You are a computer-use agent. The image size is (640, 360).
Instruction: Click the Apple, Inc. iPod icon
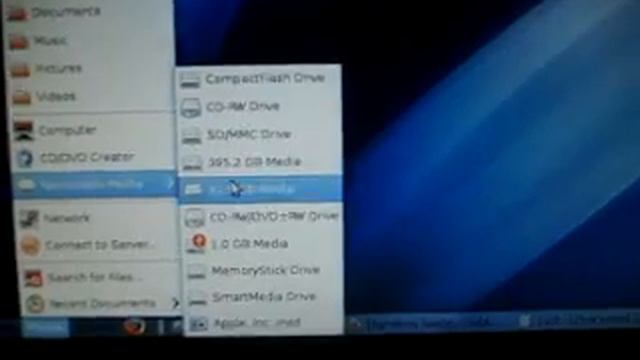point(199,324)
